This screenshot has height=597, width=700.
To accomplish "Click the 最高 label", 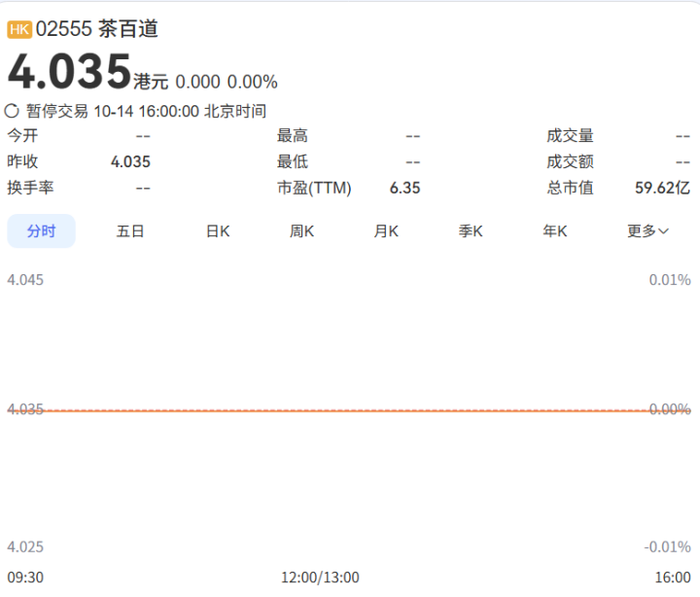I will pos(293,136).
